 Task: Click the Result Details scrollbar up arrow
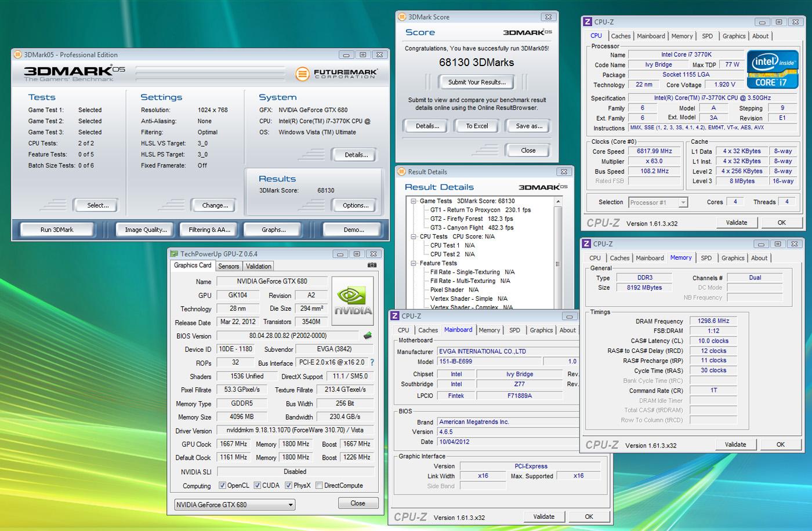pyautogui.click(x=558, y=201)
